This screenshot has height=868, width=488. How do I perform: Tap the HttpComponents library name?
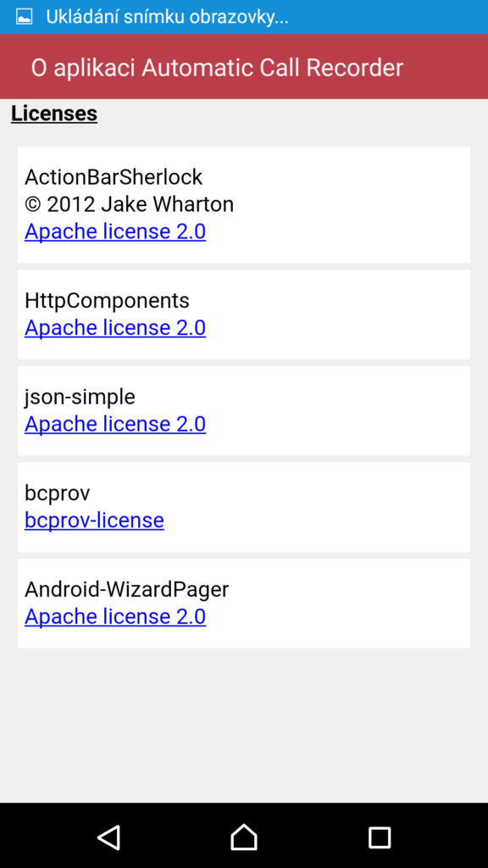[107, 301]
